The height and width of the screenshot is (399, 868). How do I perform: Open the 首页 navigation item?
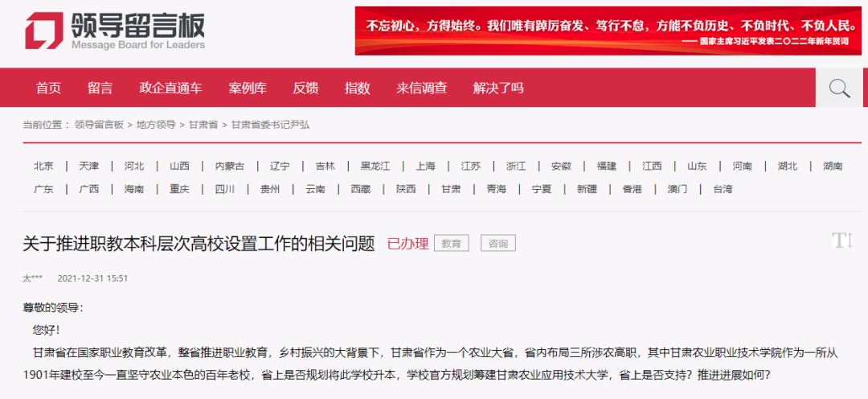coord(48,88)
